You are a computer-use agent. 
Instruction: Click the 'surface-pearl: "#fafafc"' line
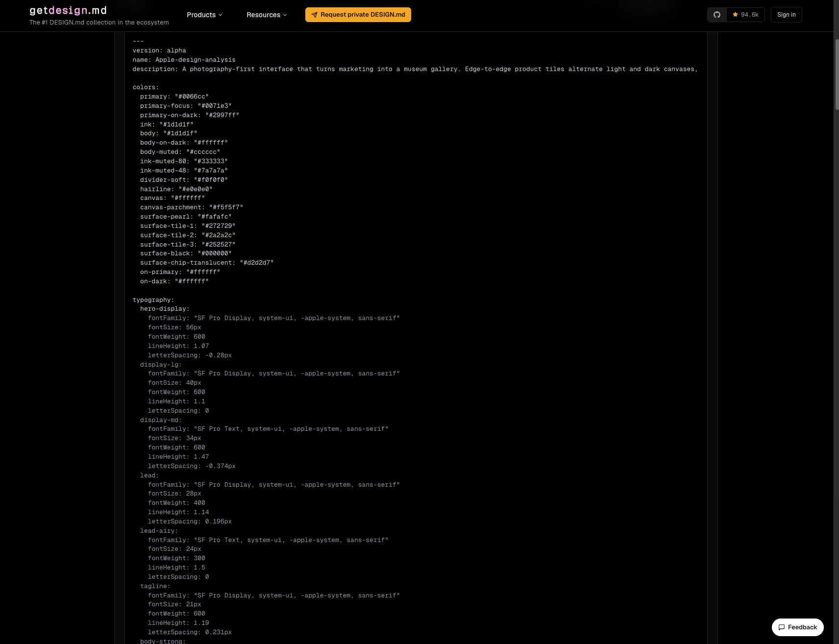click(x=186, y=217)
